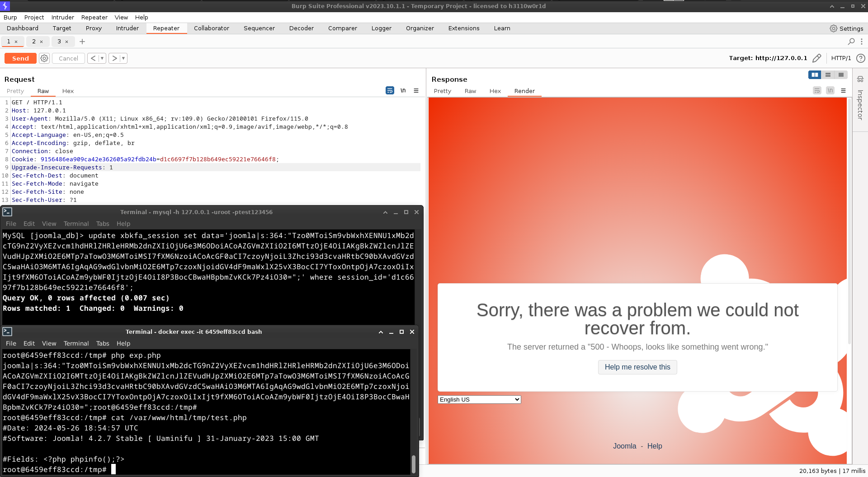Switch to the Intruder tool tab
This screenshot has width=868, height=477.
(127, 28)
